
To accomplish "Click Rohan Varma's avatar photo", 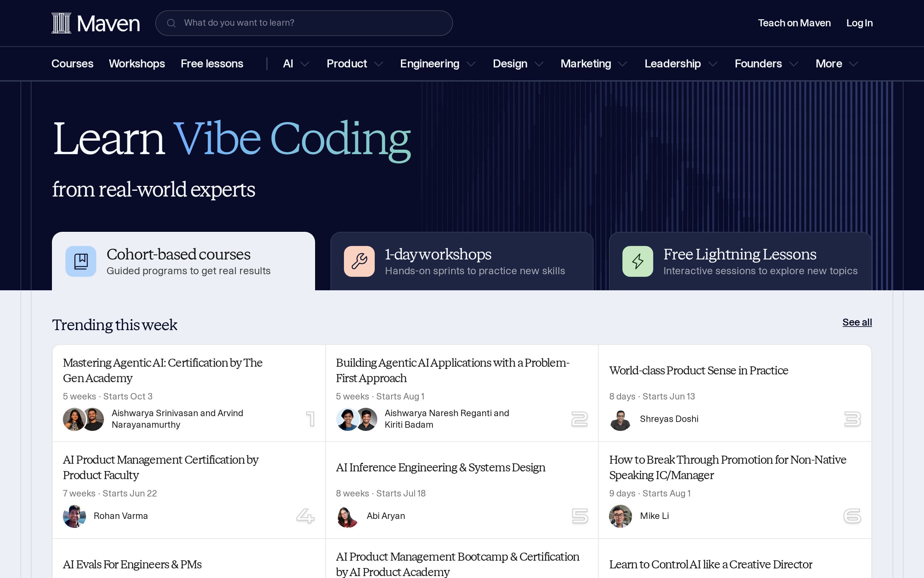I will 74,516.
